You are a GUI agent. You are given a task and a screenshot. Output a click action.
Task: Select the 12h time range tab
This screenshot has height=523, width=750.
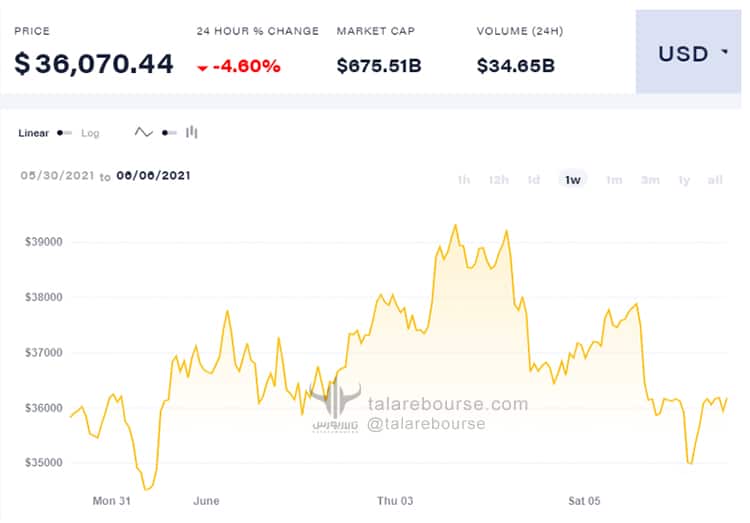(x=498, y=180)
